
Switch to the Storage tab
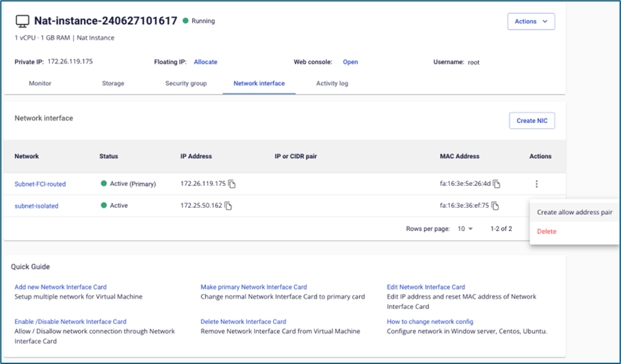pyautogui.click(x=112, y=83)
